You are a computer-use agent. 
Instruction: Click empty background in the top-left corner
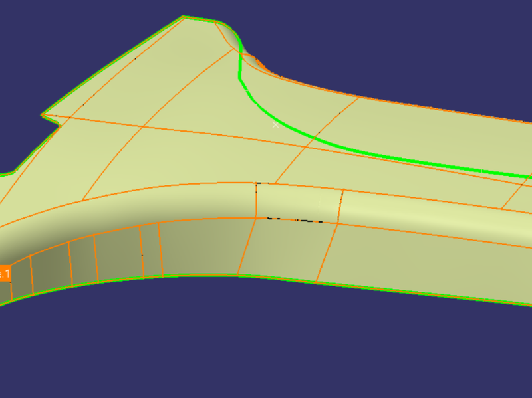coord(53,33)
